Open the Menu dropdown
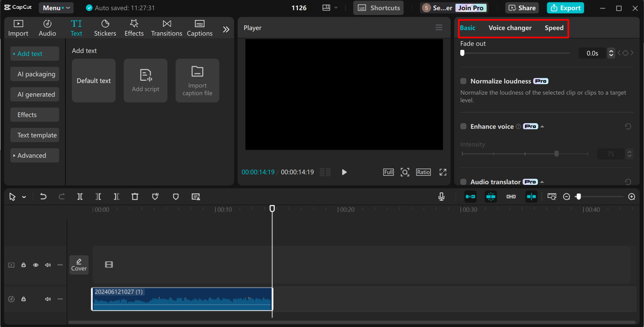Screen dimensions: 644x327 (56, 8)
